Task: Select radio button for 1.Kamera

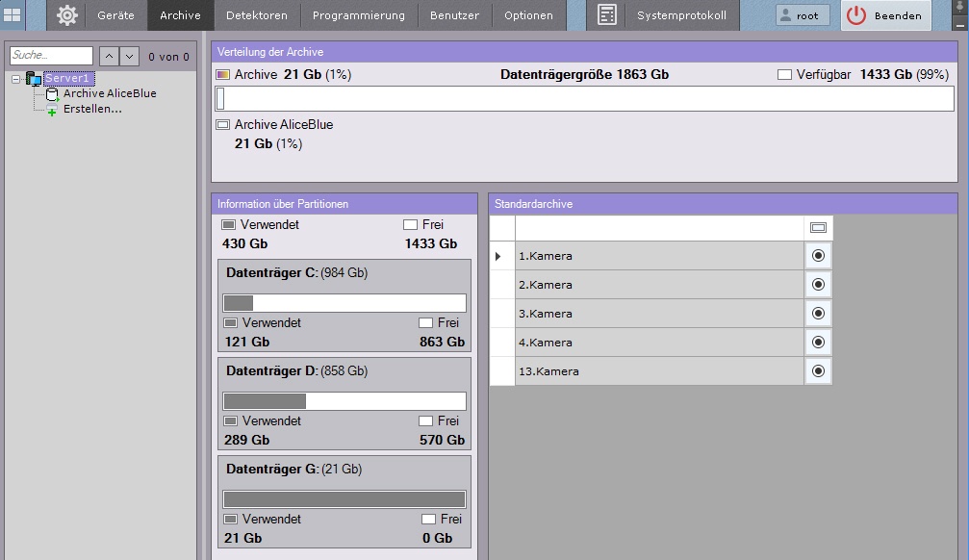Action: pos(818,256)
